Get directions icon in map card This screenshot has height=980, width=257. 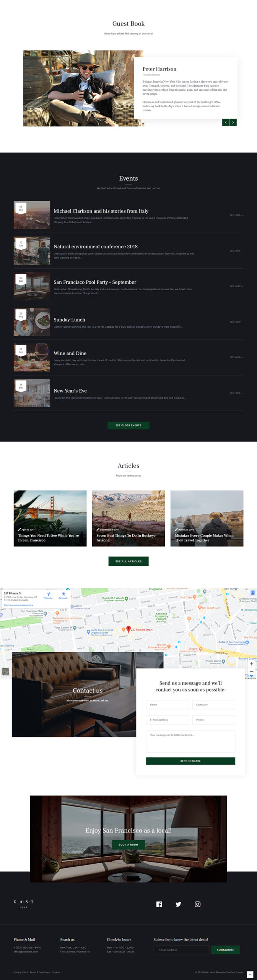click(x=49, y=595)
